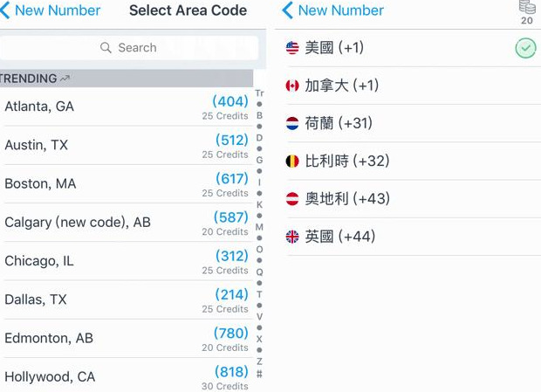Jump to Trending in alphabet index

click(259, 93)
